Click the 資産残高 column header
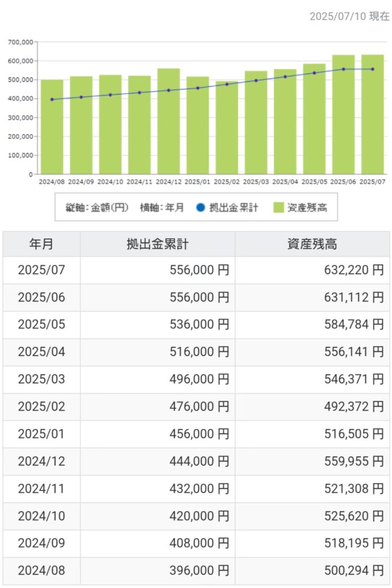The width and height of the screenshot is (392, 588). [x=312, y=244]
